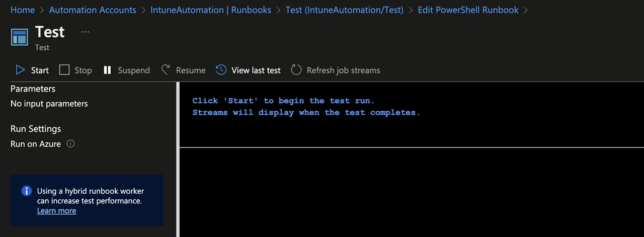The height and width of the screenshot is (237, 644).
Task: Click the 'Run on Azure' text
Action: (x=36, y=144)
